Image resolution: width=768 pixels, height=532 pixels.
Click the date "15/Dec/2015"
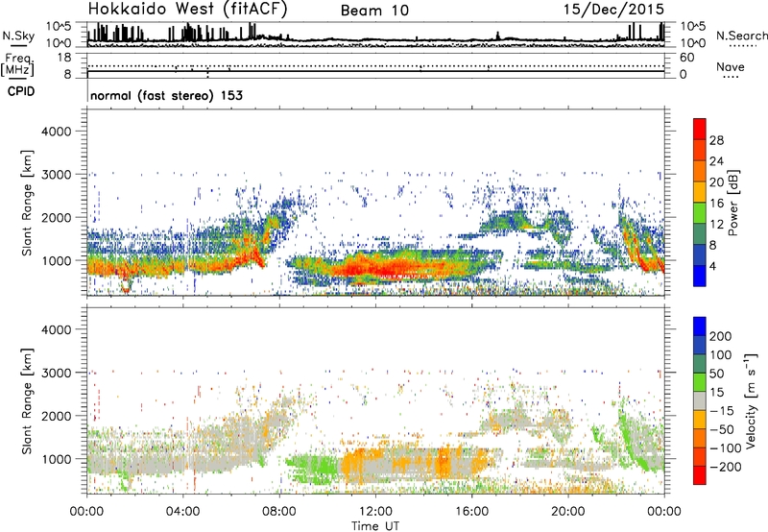[x=613, y=9]
